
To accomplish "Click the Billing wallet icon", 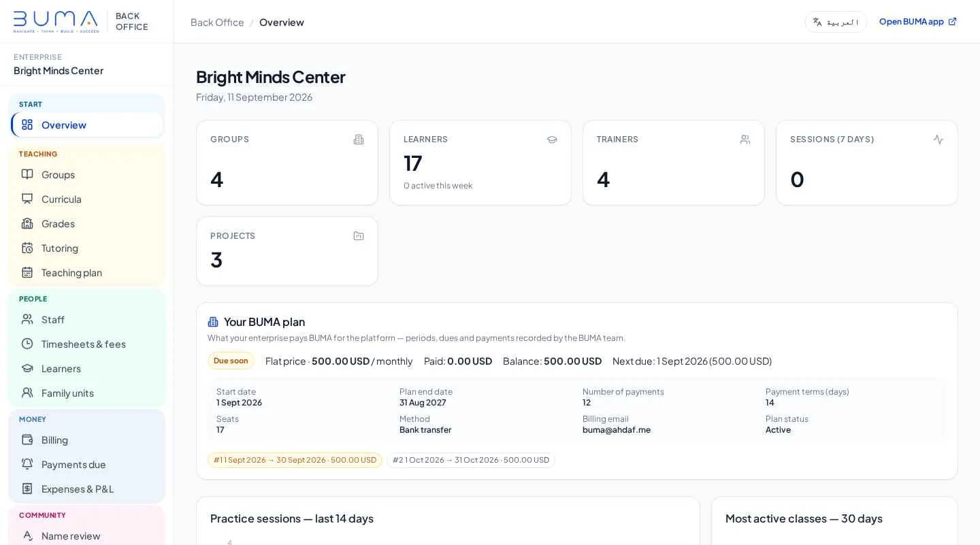I will click(27, 440).
